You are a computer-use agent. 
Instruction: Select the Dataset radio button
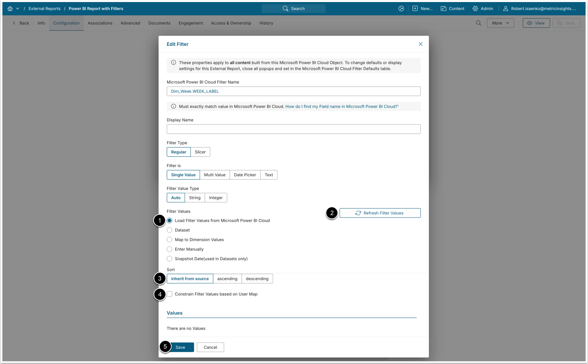click(170, 230)
